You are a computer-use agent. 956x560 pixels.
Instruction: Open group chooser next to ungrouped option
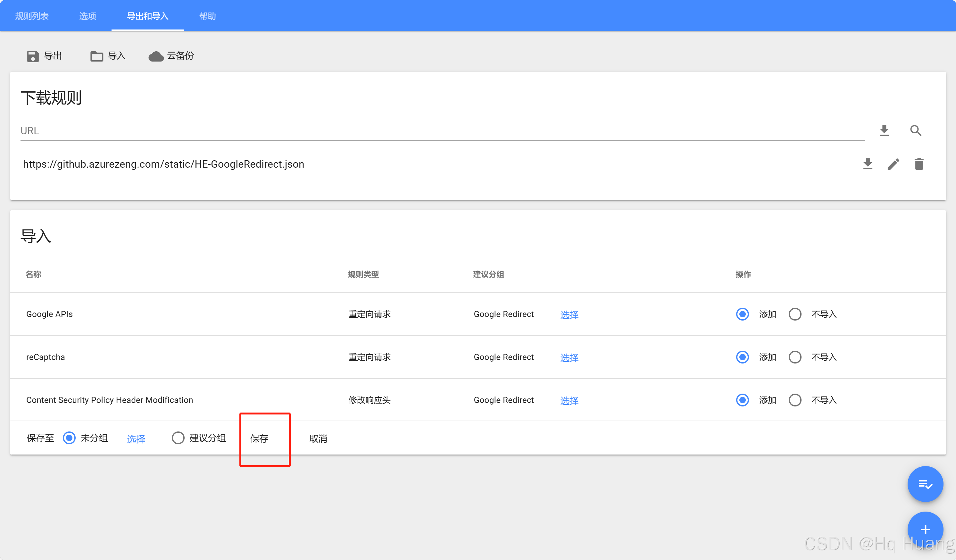pyautogui.click(x=136, y=439)
